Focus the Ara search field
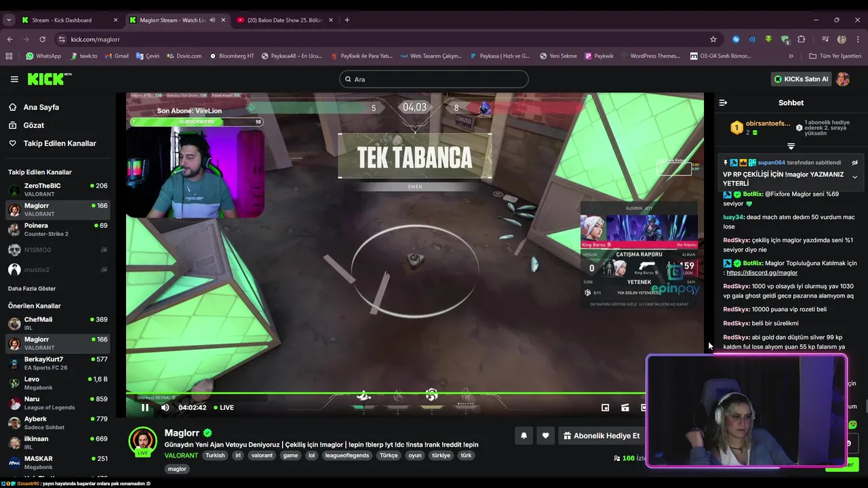This screenshot has height=488, width=868. [433, 79]
